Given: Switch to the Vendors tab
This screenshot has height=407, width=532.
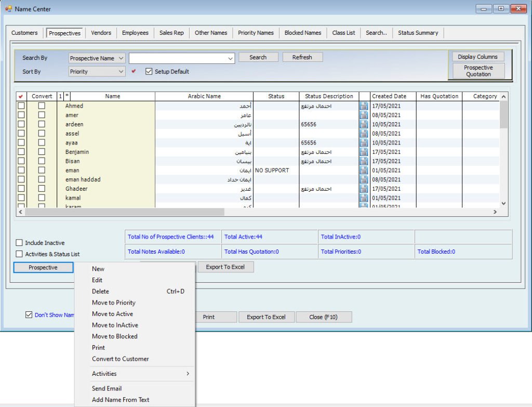Looking at the screenshot, I should (x=101, y=33).
